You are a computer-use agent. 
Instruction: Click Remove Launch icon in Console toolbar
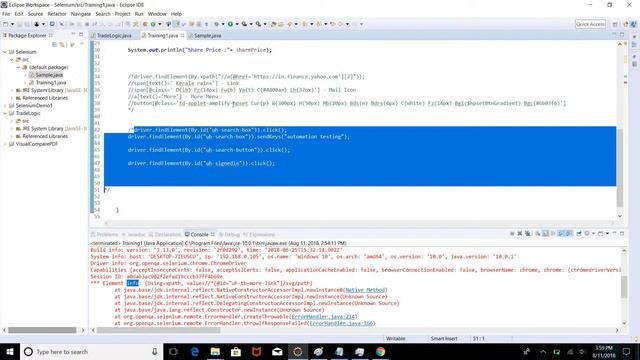pos(520,233)
